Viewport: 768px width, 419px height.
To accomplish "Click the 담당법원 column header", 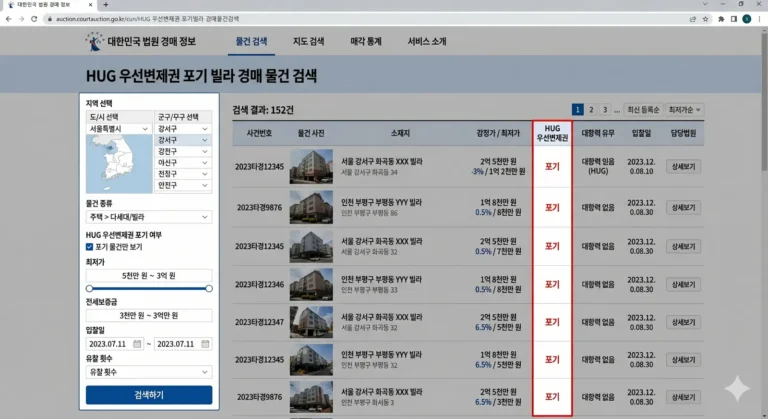I will point(683,133).
